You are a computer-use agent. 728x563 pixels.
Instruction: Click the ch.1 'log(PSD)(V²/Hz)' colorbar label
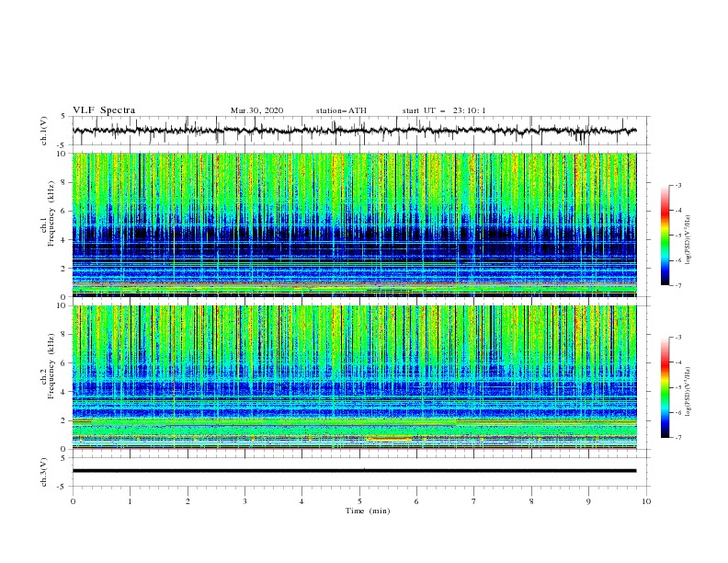(688, 240)
